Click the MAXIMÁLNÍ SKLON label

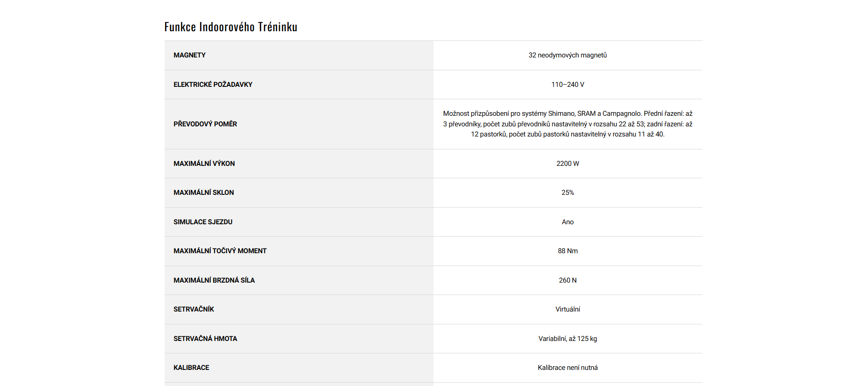coord(204,193)
